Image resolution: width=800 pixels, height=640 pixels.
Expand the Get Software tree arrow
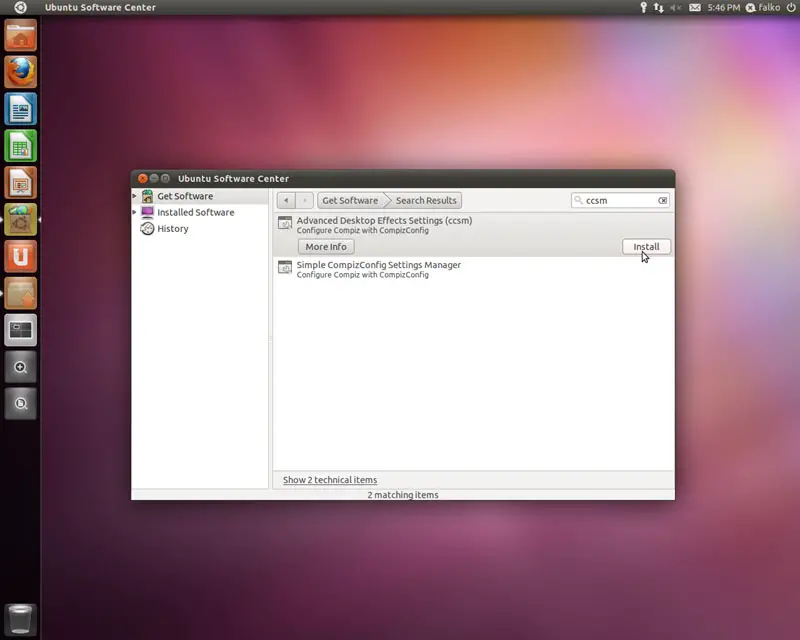135,196
